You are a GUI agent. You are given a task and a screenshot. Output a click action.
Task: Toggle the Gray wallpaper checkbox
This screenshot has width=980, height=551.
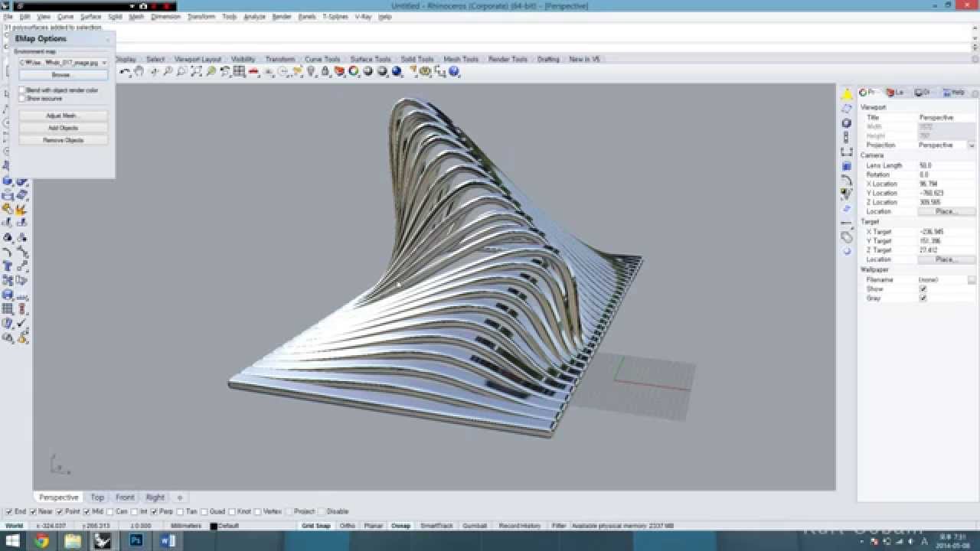pyautogui.click(x=923, y=298)
